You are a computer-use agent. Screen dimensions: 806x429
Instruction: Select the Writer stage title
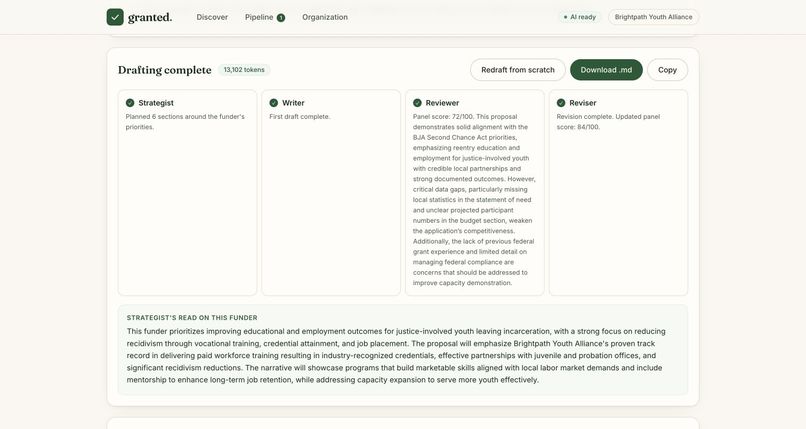(x=293, y=103)
